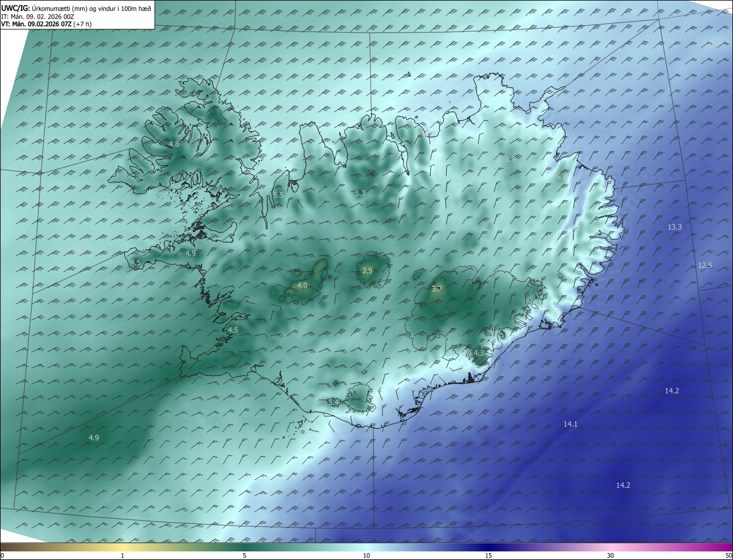Click the 4.9 value on the western peninsula
Screen dimensions: 733x560
click(x=191, y=253)
